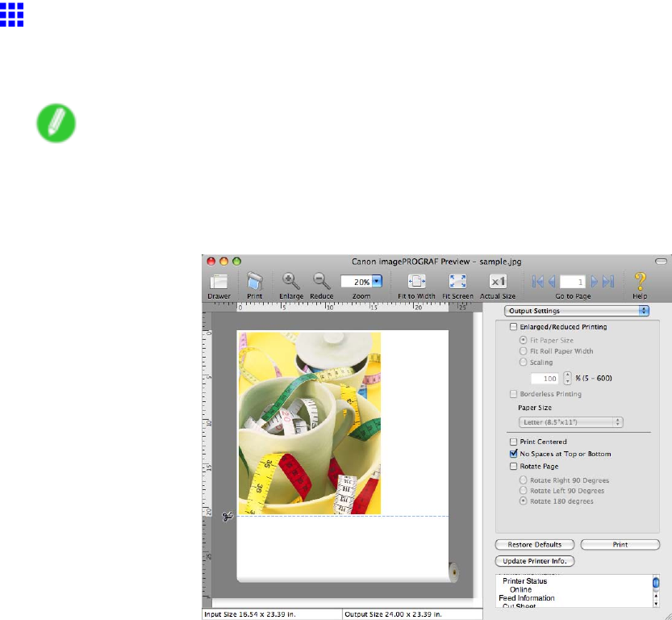Image resolution: width=672 pixels, height=620 pixels.
Task: Uncheck No Spaces at Top or Bottom
Action: [513, 454]
